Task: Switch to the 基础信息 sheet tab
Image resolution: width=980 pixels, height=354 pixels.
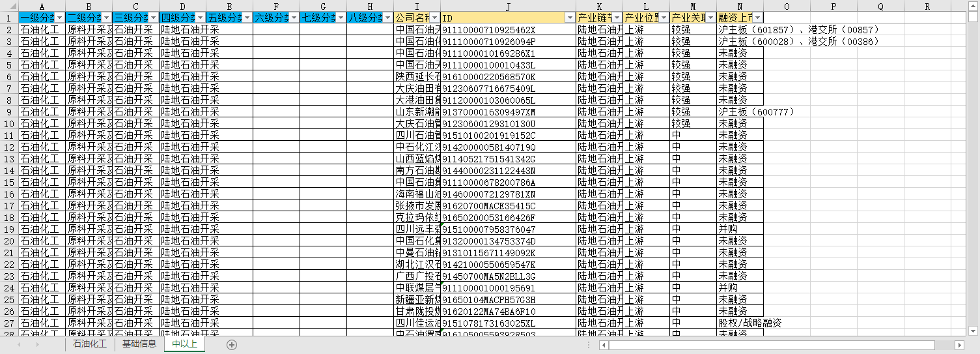Action: pyautogui.click(x=139, y=344)
